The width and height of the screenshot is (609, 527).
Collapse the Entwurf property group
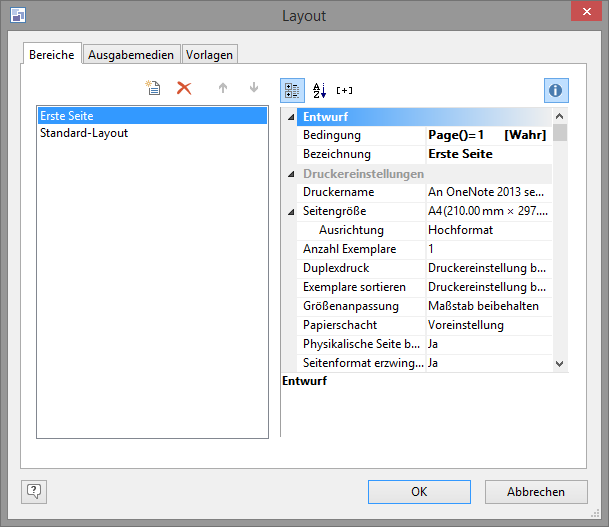click(291, 116)
